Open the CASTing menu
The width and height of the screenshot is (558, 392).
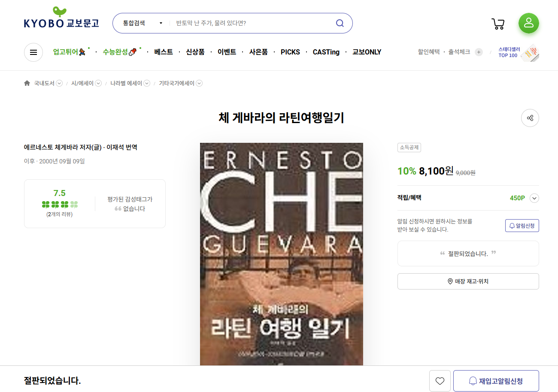pyautogui.click(x=326, y=52)
